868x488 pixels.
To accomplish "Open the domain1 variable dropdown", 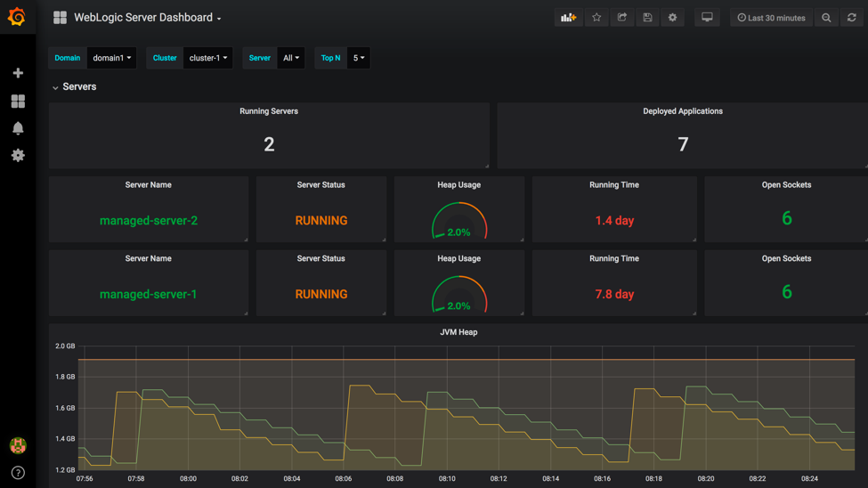I will pyautogui.click(x=112, y=58).
